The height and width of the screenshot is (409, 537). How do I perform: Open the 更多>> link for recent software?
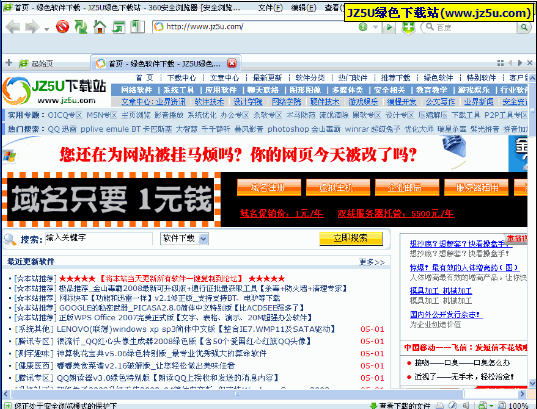point(372,262)
